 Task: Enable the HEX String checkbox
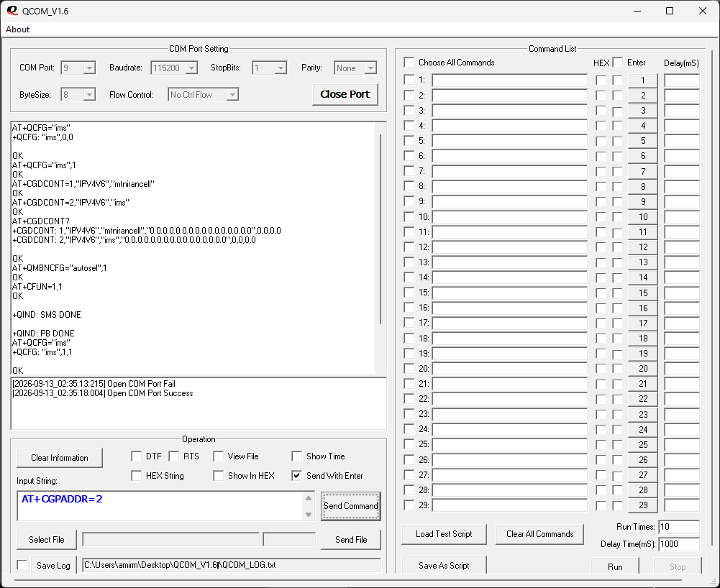(137, 476)
